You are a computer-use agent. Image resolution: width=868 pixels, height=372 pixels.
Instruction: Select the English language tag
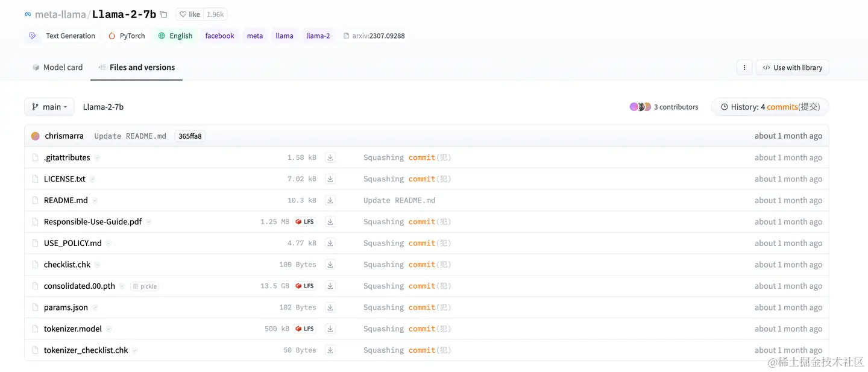(175, 36)
